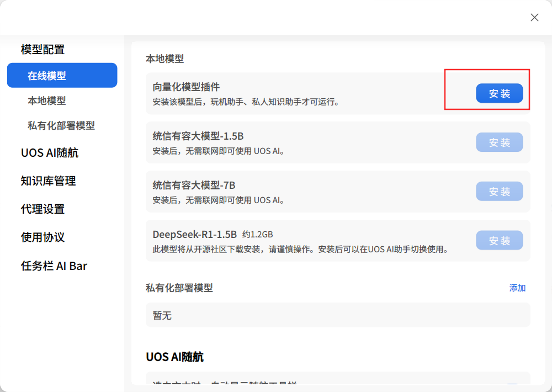This screenshot has width=552, height=392.
Task: Install 统信有容大模型-1.5B
Action: click(499, 142)
